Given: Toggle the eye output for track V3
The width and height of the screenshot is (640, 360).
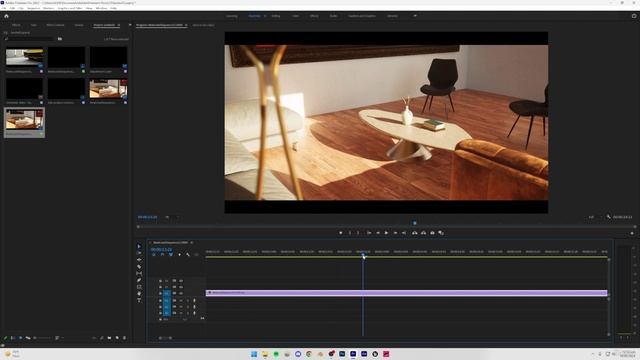Looking at the screenshot, I should tap(181, 281).
